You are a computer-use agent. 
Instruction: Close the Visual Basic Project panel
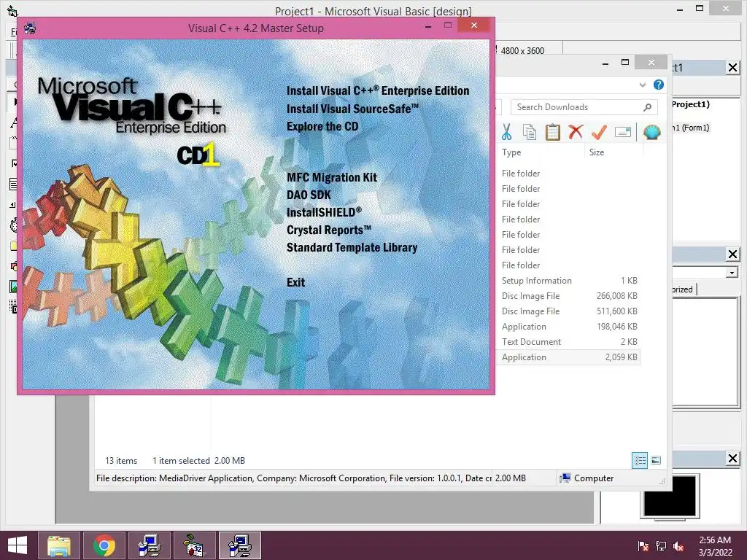(x=732, y=68)
